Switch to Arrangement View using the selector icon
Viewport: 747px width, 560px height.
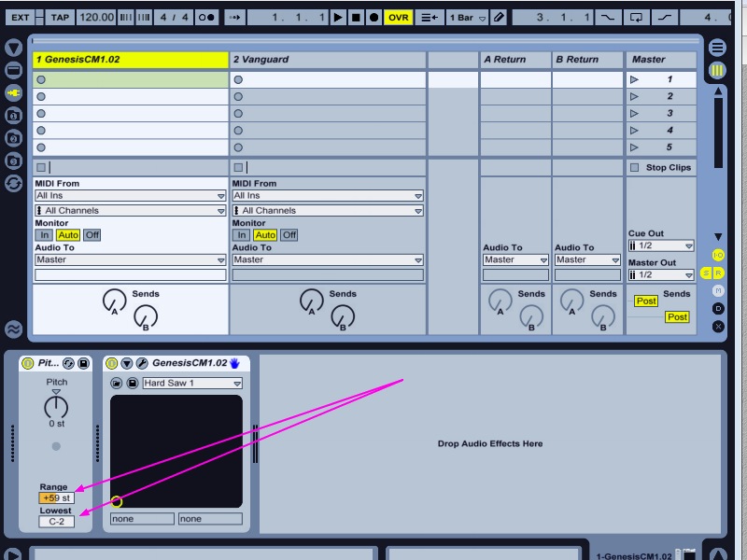click(x=717, y=48)
